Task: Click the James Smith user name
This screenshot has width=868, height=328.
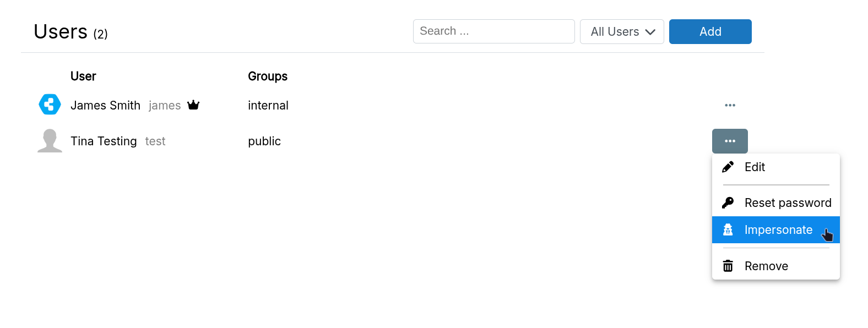Action: (105, 106)
